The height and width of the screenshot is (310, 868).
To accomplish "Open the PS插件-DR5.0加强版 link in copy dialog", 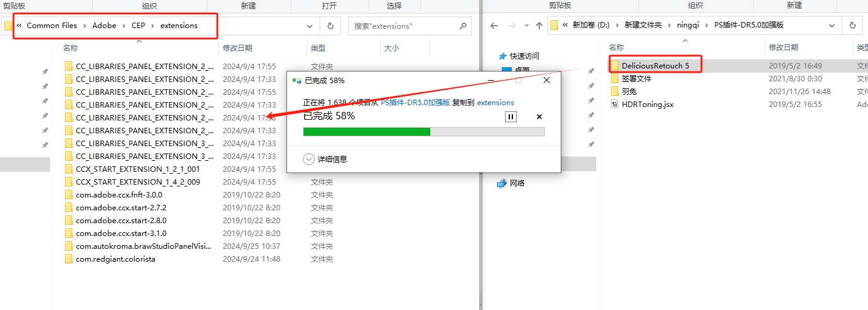I will click(x=415, y=102).
